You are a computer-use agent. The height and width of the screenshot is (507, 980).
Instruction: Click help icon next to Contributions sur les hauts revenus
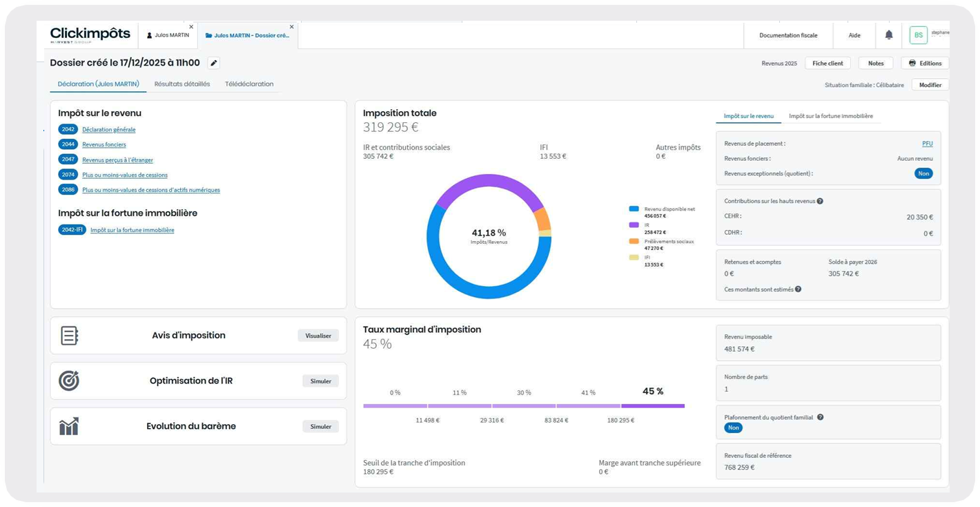click(x=820, y=201)
